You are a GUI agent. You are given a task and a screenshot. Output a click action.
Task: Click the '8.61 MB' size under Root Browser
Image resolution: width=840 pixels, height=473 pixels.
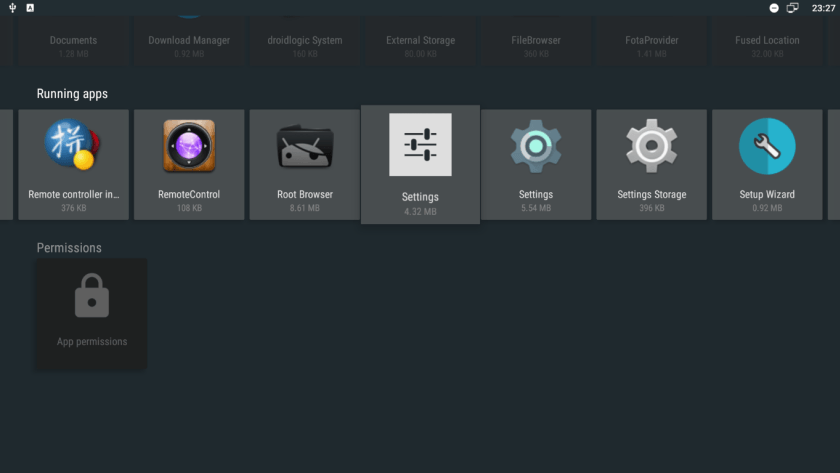point(305,208)
